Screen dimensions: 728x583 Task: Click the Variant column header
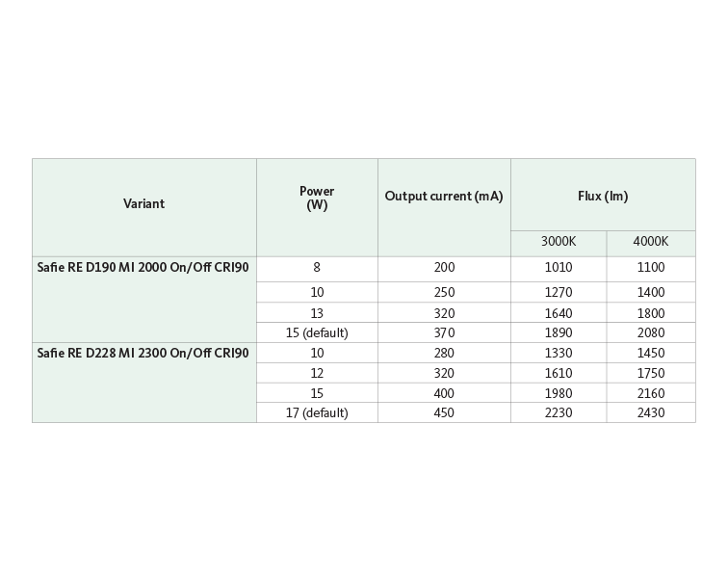[144, 204]
